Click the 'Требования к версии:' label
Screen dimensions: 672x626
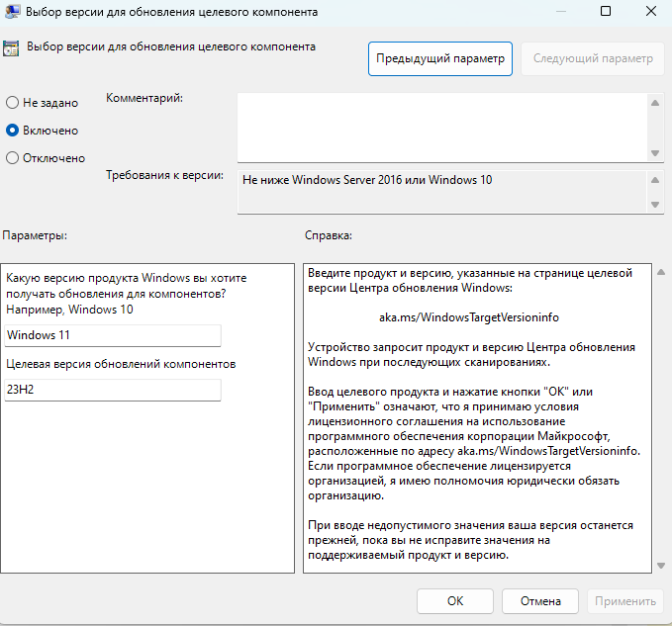pos(164,175)
